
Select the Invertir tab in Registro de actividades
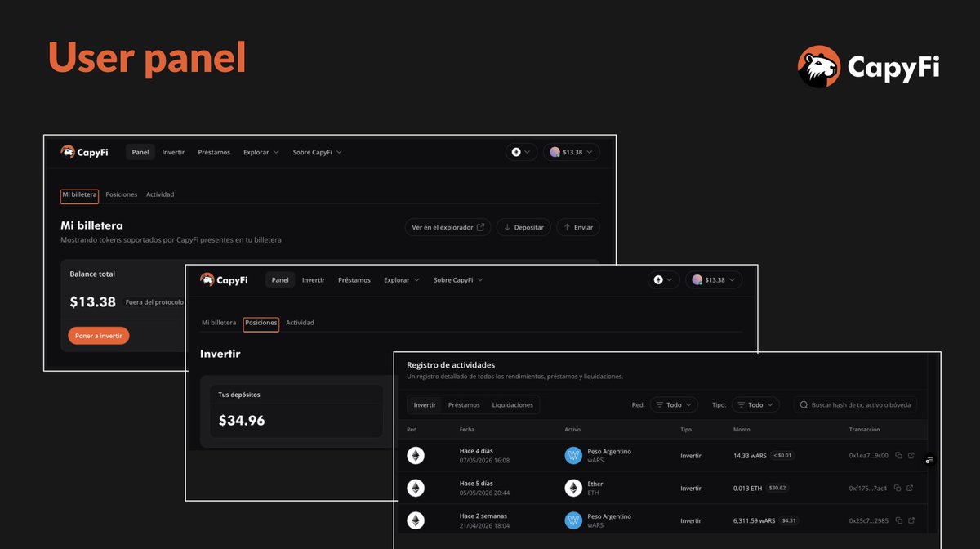[425, 405]
